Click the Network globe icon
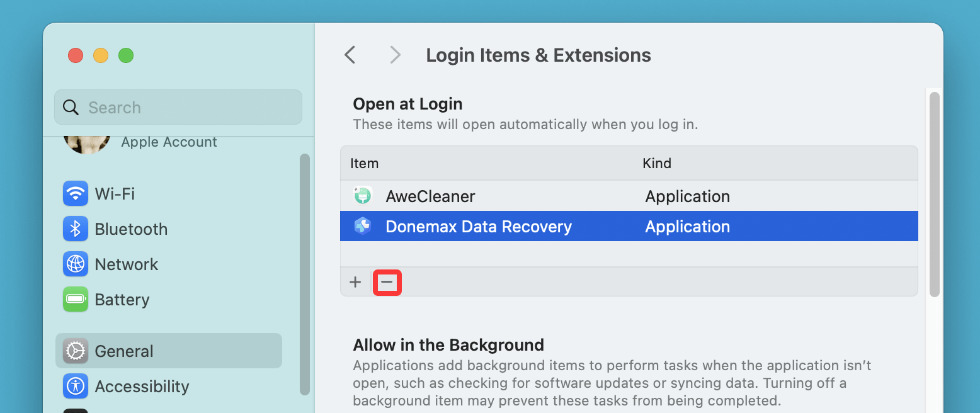 pyautogui.click(x=75, y=264)
